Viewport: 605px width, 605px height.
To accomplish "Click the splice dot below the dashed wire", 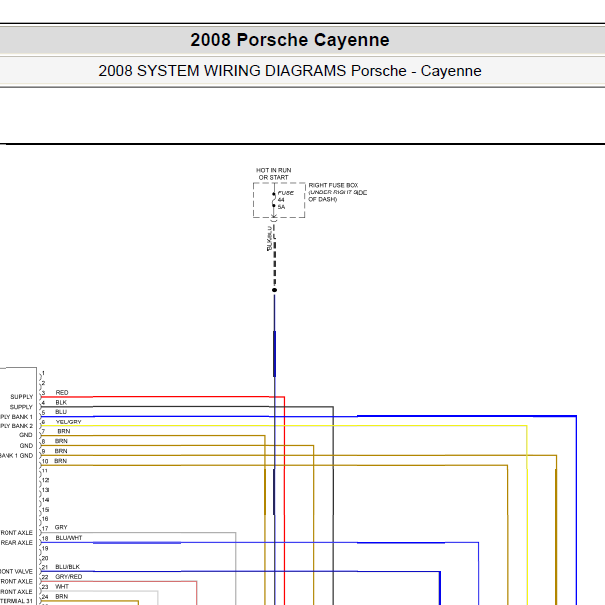I will pos(274,290).
